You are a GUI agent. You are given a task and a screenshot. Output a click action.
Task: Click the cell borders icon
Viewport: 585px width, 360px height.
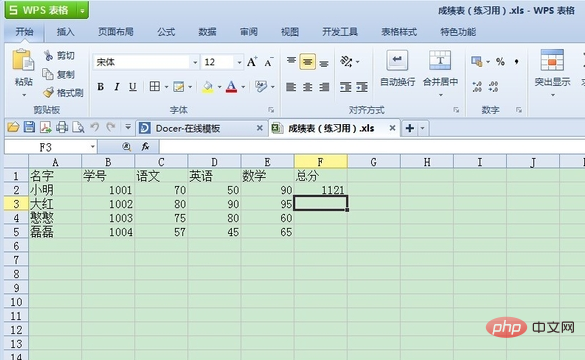154,87
